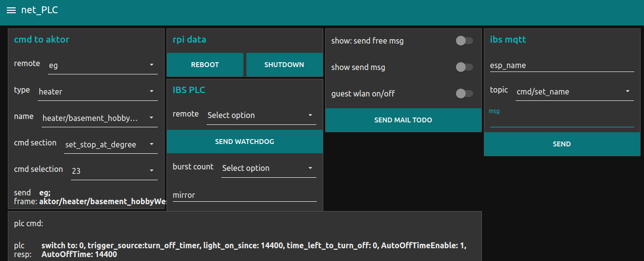The height and width of the screenshot is (261, 644).
Task: Focus the mirror input field
Action: pyautogui.click(x=245, y=195)
